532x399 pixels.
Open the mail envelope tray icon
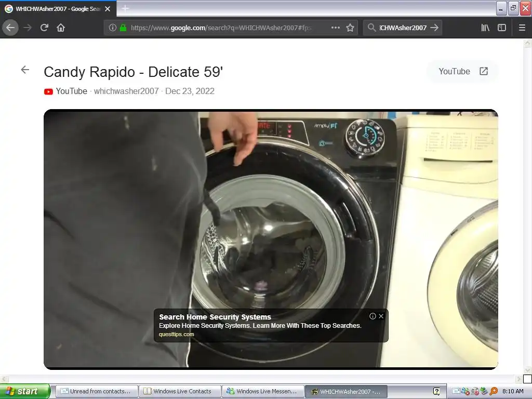tap(456, 391)
